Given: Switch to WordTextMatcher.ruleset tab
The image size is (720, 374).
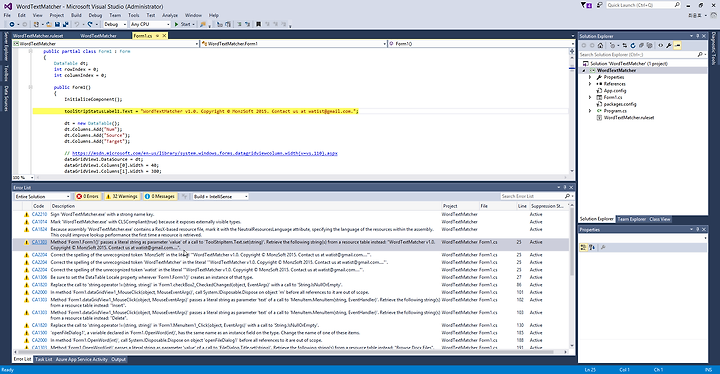Looking at the screenshot, I should (38, 35).
